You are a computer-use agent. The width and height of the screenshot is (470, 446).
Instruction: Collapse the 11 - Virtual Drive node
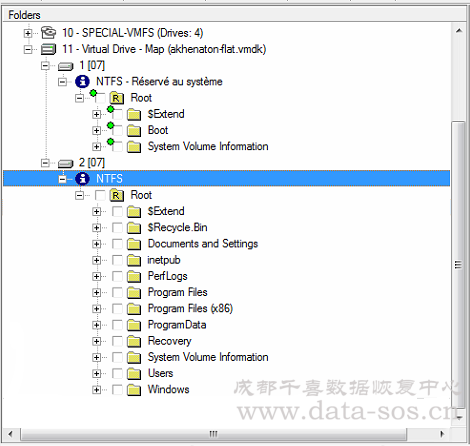(x=28, y=49)
